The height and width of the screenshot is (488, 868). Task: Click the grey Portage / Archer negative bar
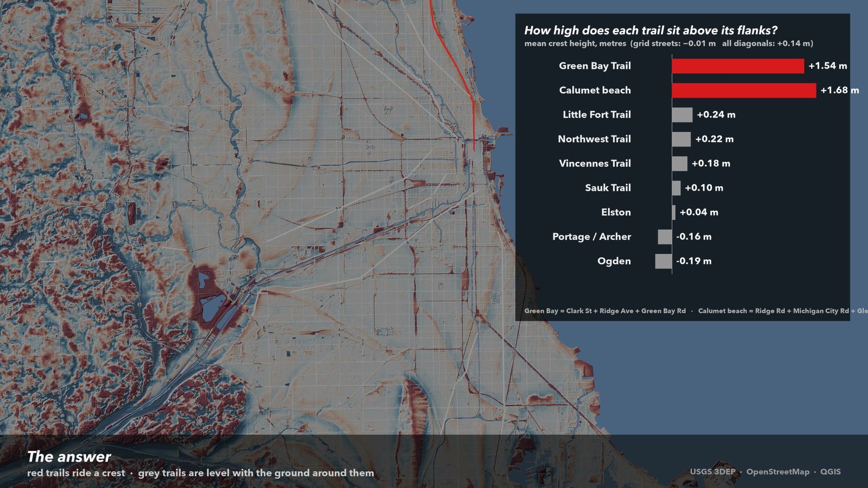tap(665, 237)
